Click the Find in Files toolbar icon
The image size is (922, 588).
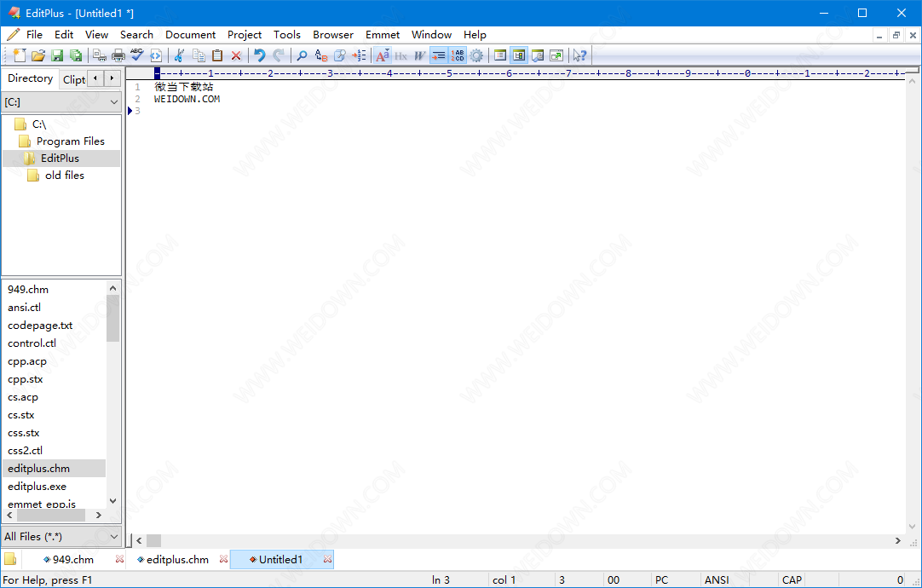click(339, 55)
